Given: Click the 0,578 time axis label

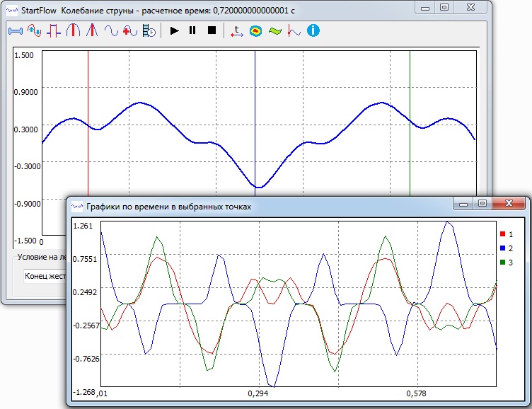Looking at the screenshot, I should click(x=416, y=393).
